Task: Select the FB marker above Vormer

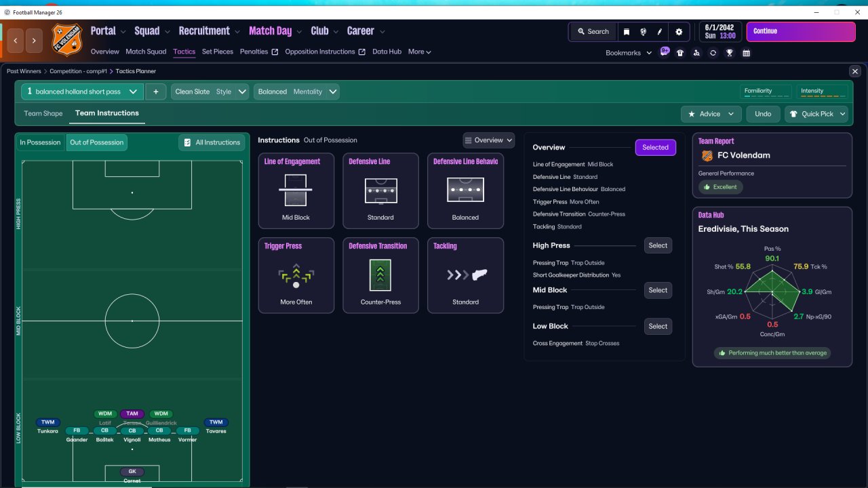Action: pos(187,430)
